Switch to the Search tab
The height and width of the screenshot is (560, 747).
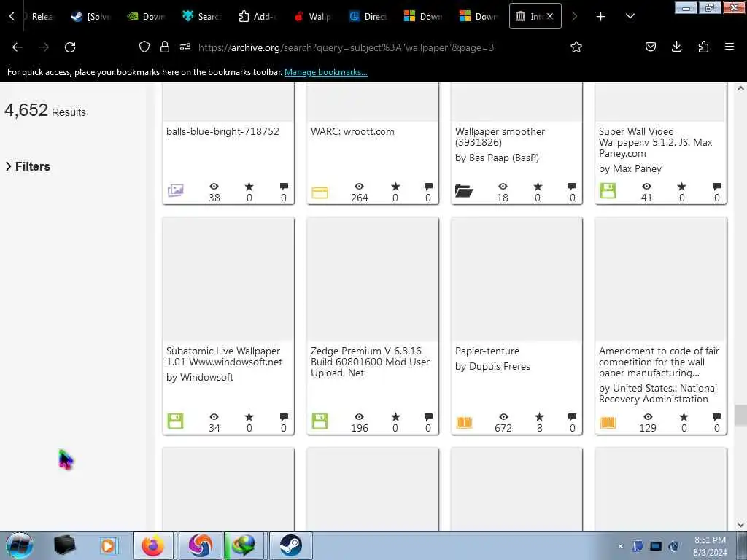[202, 16]
